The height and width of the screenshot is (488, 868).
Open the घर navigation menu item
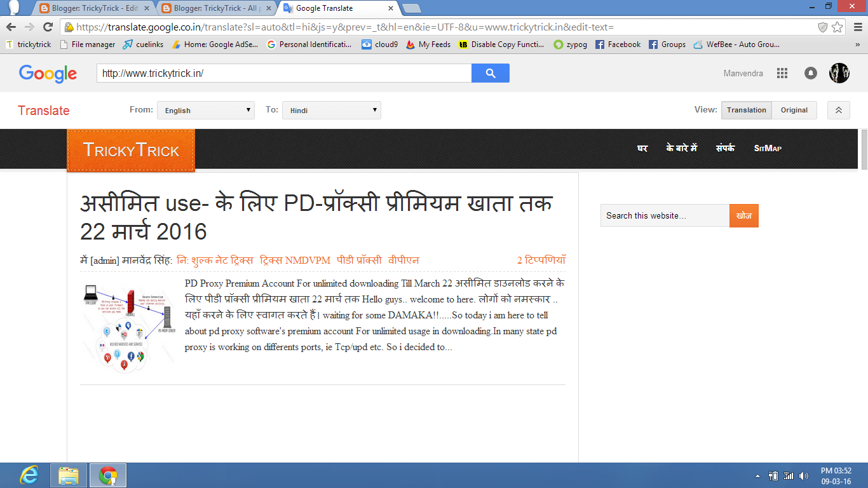tap(642, 148)
